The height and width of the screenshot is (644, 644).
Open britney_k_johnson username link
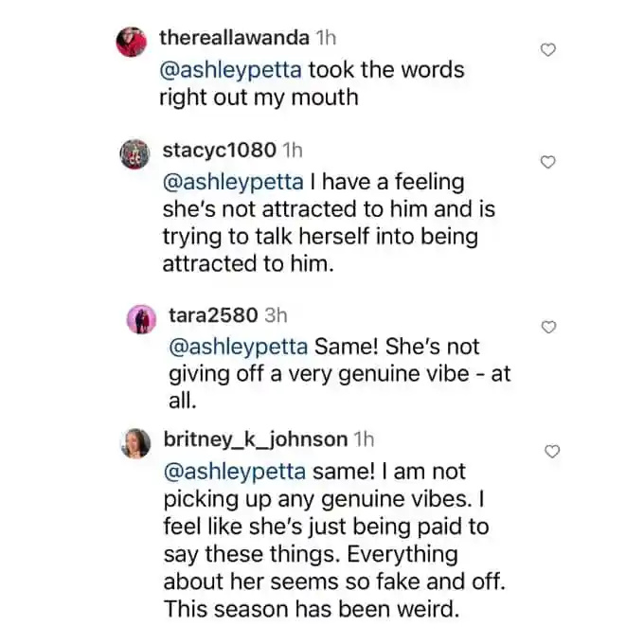(x=256, y=439)
